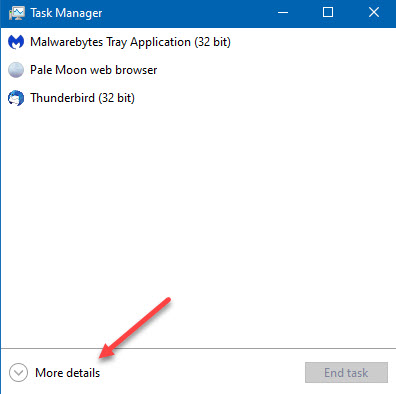
Task: Open the Task Manager title bar icon
Action: [17, 13]
